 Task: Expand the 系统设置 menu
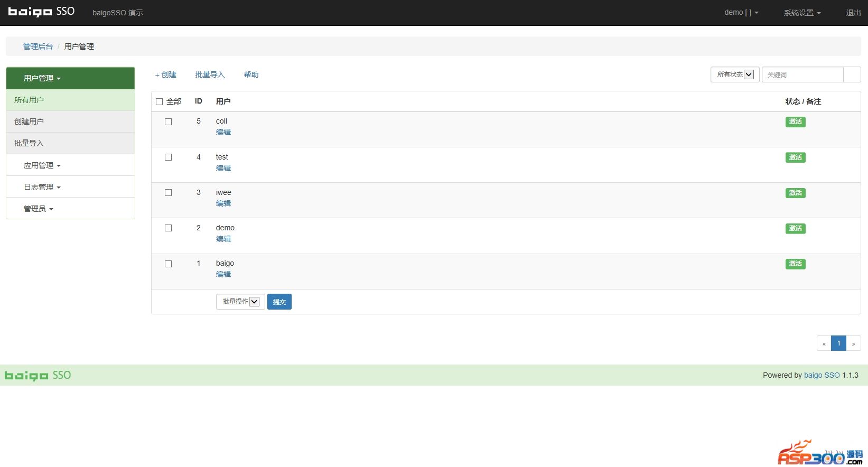point(802,13)
